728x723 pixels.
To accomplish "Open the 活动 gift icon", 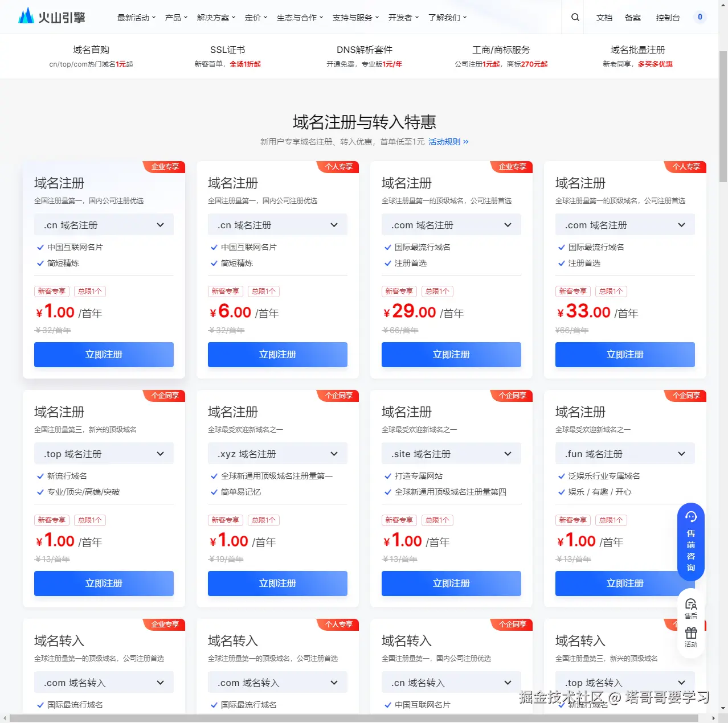I will 691,637.
